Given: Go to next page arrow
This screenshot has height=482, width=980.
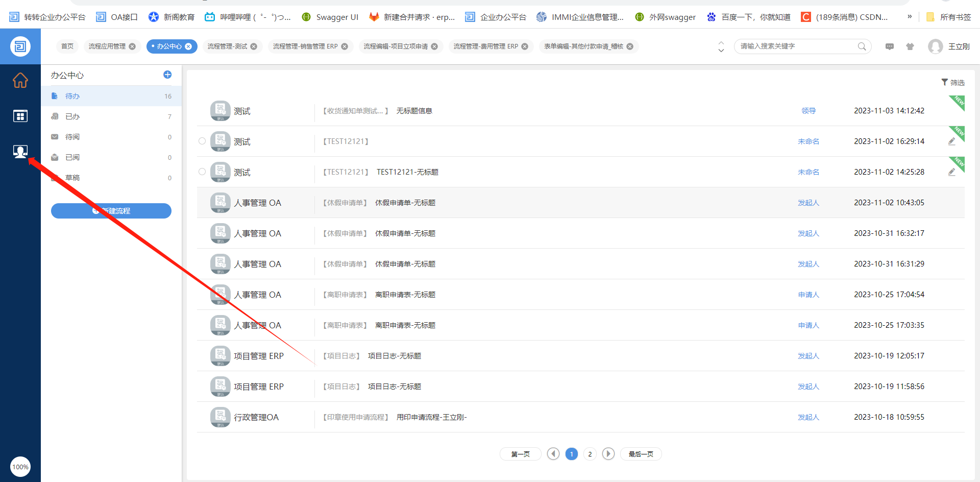Looking at the screenshot, I should coord(608,454).
